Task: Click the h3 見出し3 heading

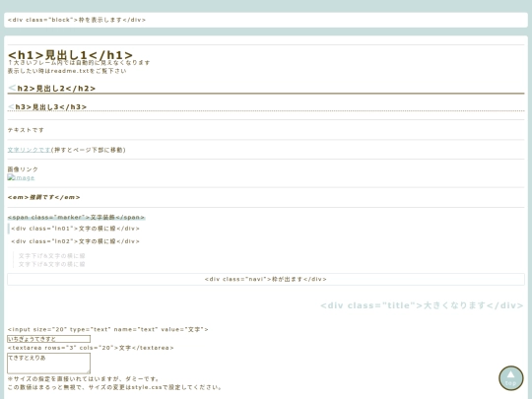Action: [47, 106]
